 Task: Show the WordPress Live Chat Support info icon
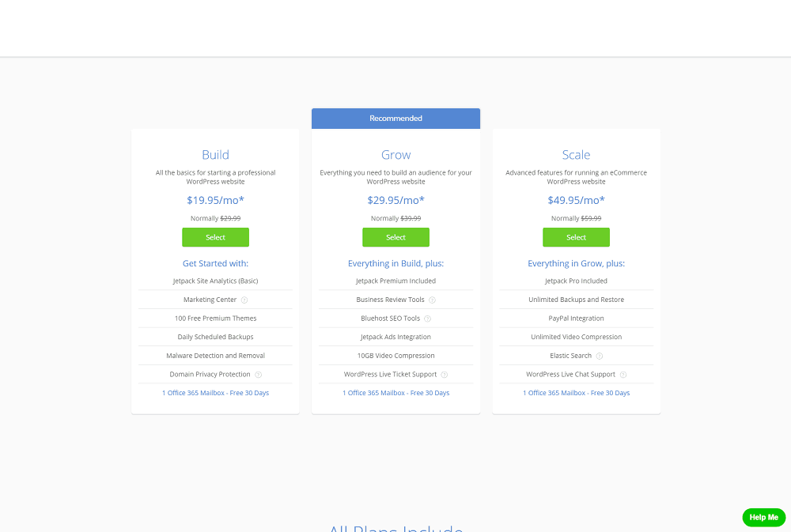(x=623, y=375)
